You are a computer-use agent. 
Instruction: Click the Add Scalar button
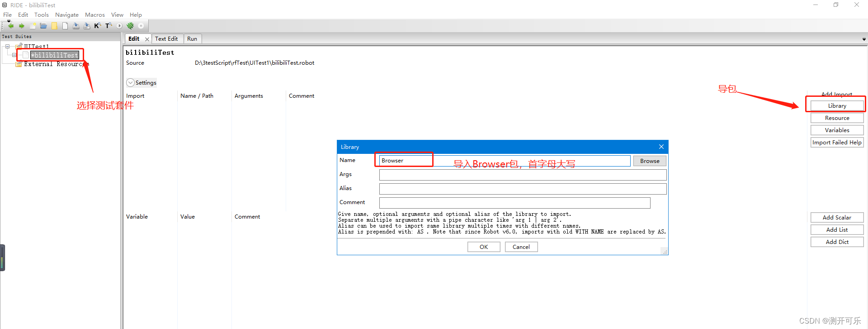click(x=837, y=217)
